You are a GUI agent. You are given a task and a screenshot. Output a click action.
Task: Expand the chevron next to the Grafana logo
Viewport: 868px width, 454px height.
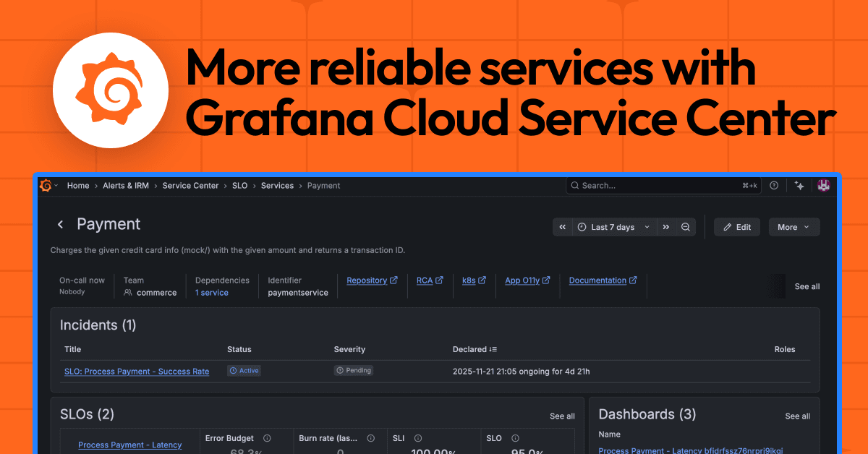tap(56, 185)
